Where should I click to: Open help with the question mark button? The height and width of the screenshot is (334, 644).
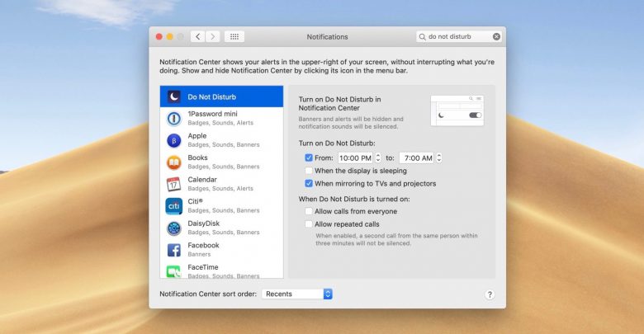490,294
